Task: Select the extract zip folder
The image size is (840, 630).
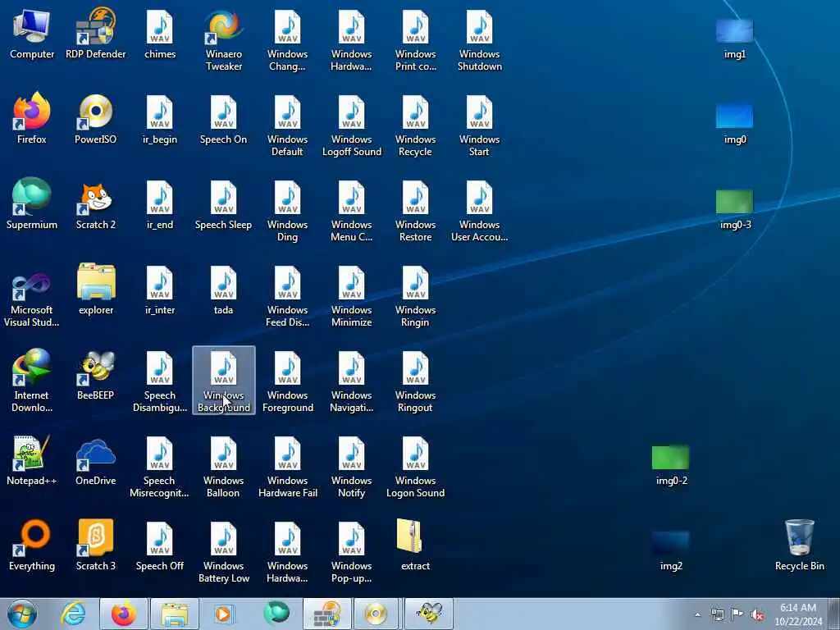Action: pyautogui.click(x=415, y=546)
